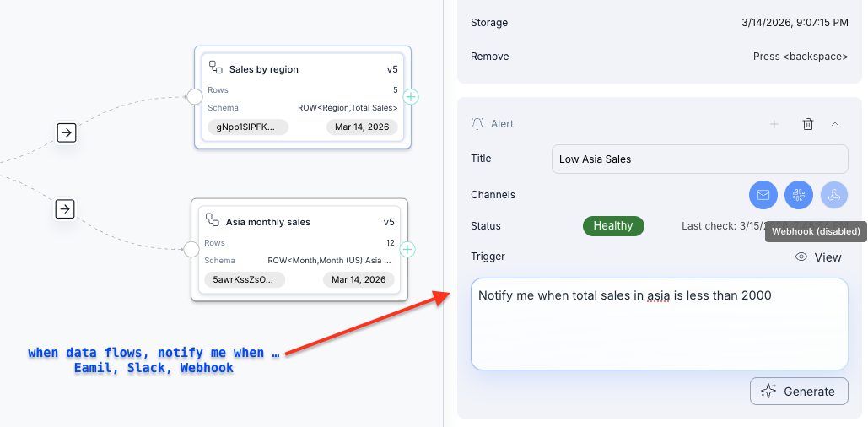
Task: Click the gNpb1SlPFK ID chip
Action: pyautogui.click(x=247, y=127)
